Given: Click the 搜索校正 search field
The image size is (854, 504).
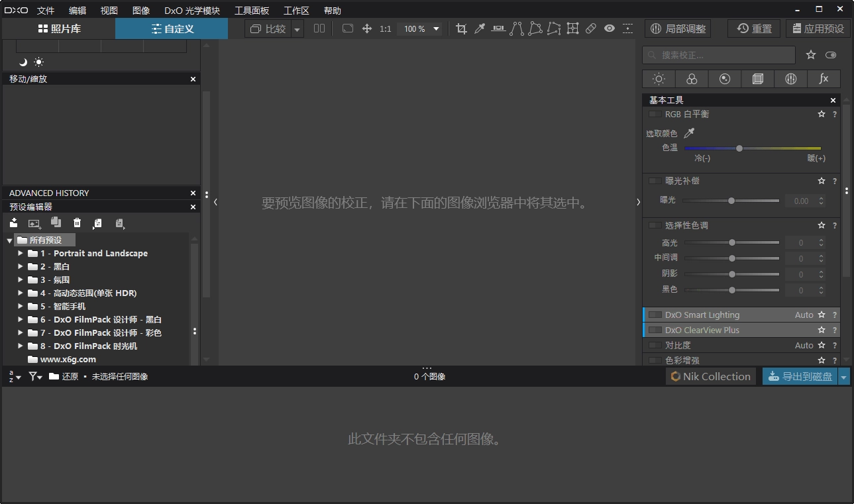Looking at the screenshot, I should coord(719,55).
